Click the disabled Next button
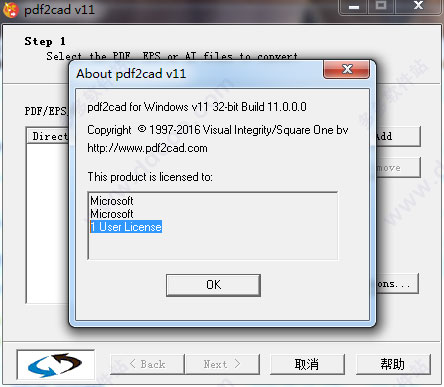The height and width of the screenshot is (387, 444). 222,364
